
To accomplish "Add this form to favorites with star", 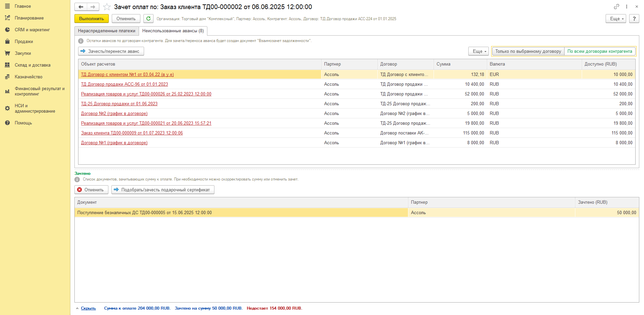I will click(x=107, y=7).
